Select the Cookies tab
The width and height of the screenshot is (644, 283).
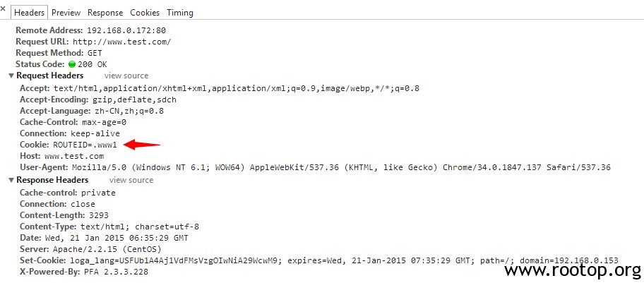click(x=145, y=13)
